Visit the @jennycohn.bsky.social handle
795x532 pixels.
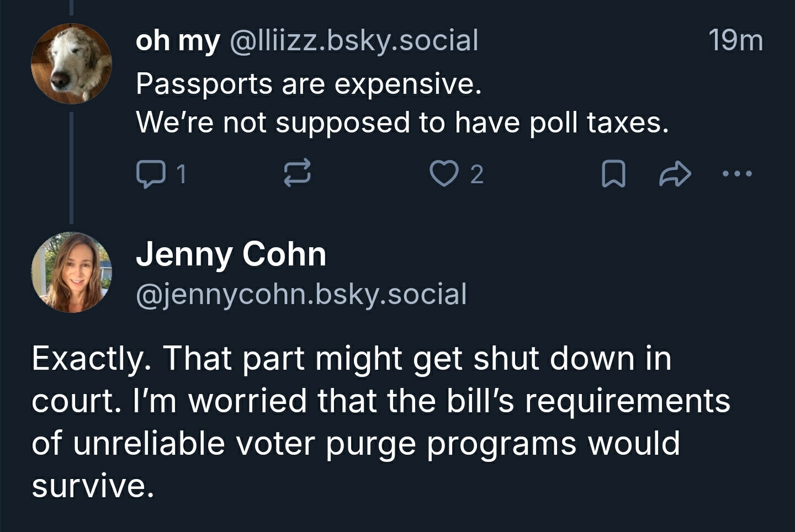301,294
